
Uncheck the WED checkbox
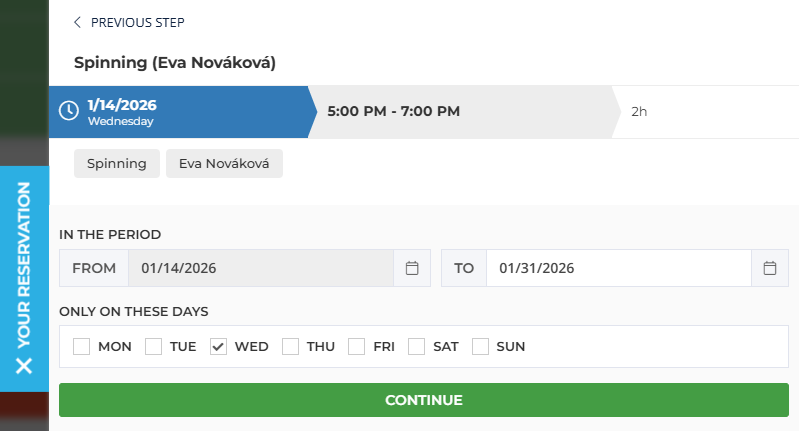click(x=219, y=347)
